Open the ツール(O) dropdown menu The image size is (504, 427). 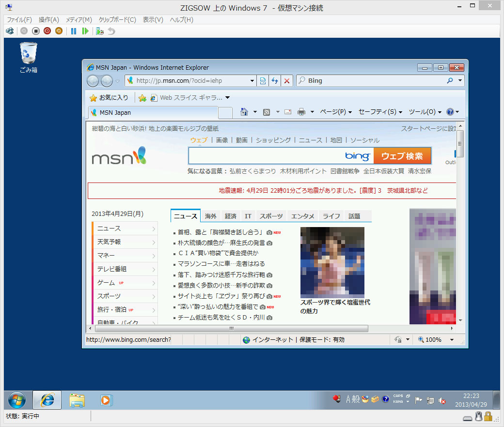pos(425,112)
